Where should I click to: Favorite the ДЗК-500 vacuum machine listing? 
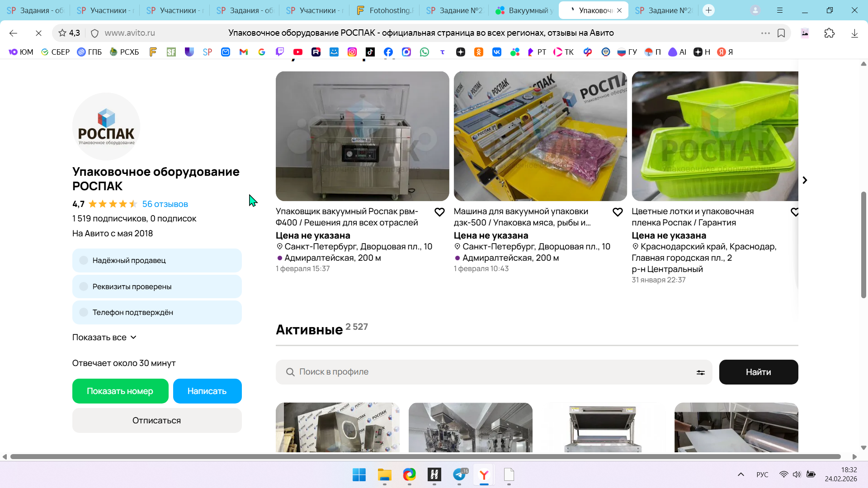618,212
